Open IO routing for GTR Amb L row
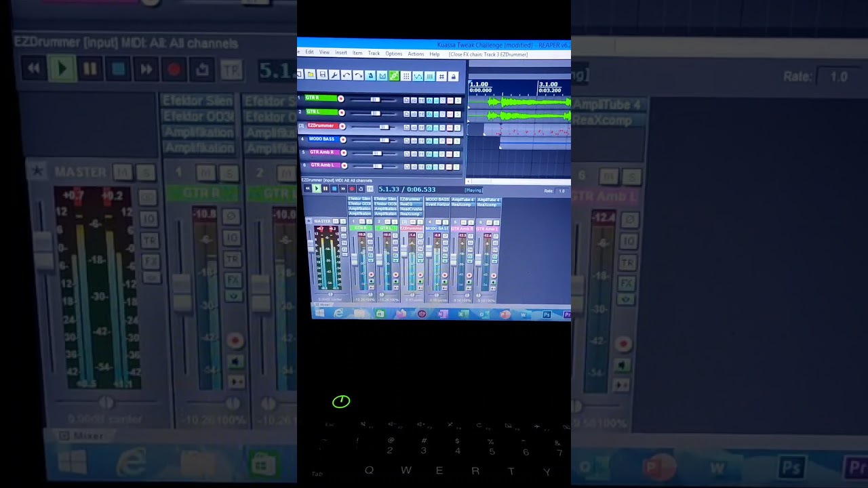 [x=414, y=167]
